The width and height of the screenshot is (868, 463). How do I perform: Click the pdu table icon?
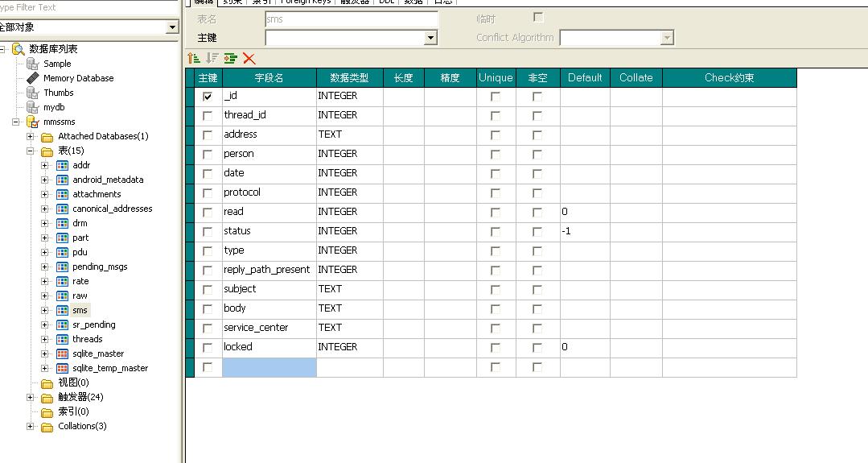click(x=62, y=252)
